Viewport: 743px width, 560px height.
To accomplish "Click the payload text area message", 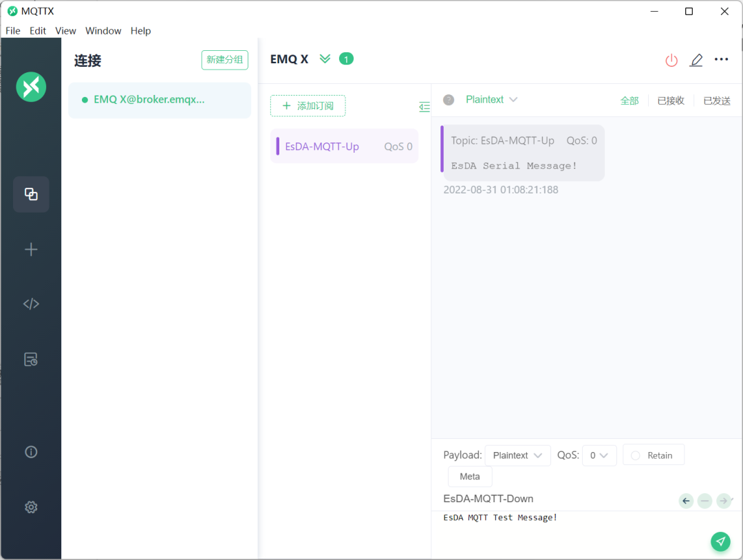I will (x=500, y=517).
